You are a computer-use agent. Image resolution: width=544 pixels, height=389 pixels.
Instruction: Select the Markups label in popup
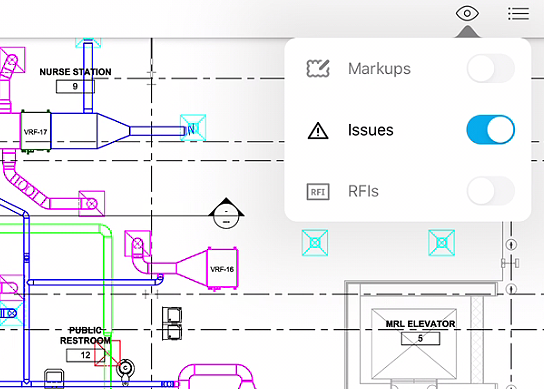tap(379, 69)
